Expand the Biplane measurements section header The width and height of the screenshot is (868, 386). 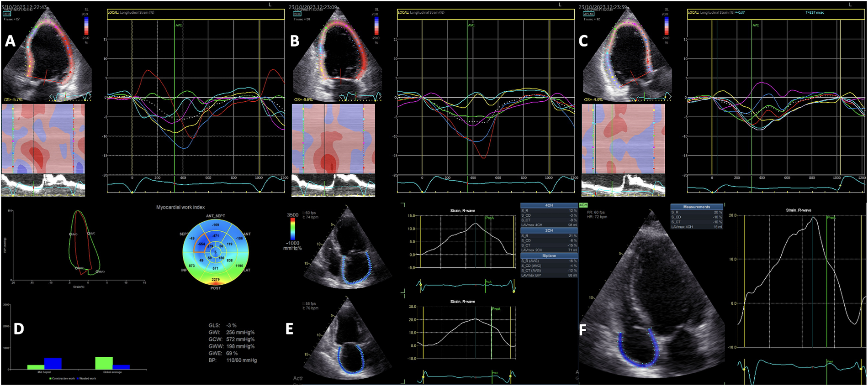click(549, 256)
